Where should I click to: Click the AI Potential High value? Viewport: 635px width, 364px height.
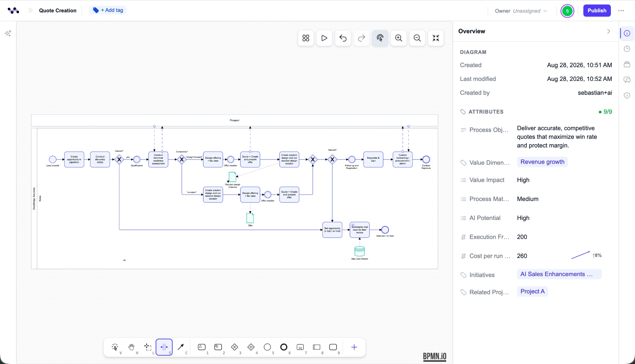point(523,218)
